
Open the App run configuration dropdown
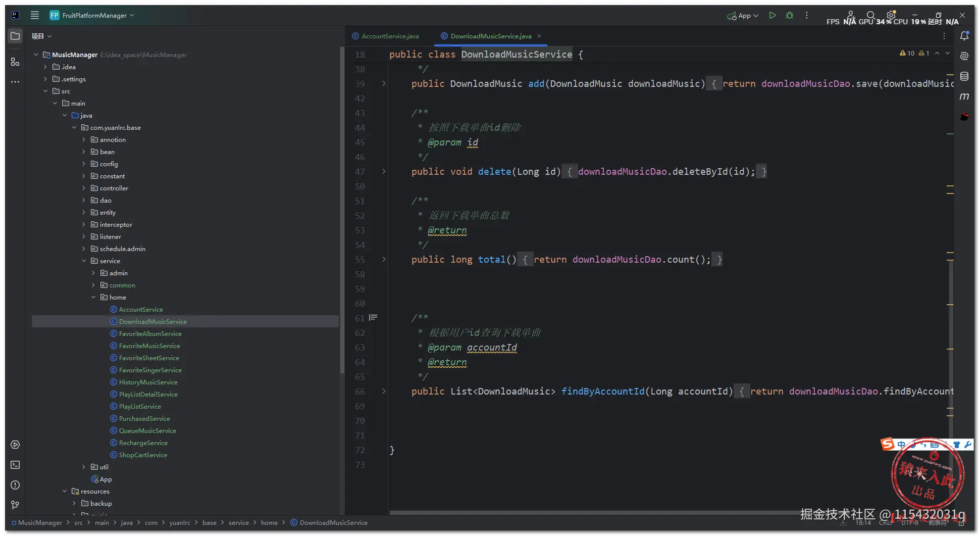pyautogui.click(x=743, y=16)
